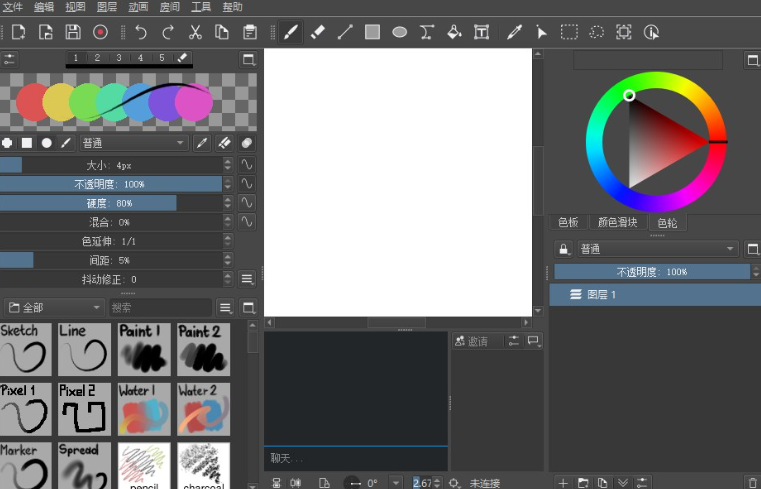
Task: Select the Water 1 brush preset
Action: click(144, 409)
